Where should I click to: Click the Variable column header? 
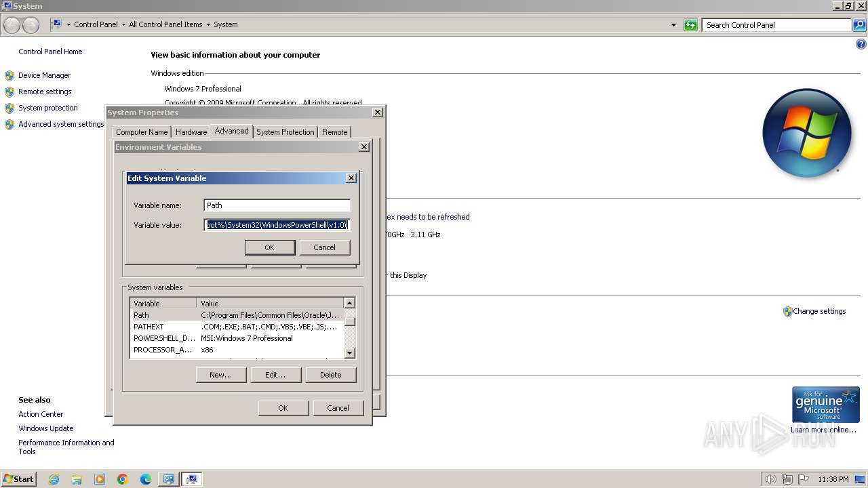coord(163,304)
